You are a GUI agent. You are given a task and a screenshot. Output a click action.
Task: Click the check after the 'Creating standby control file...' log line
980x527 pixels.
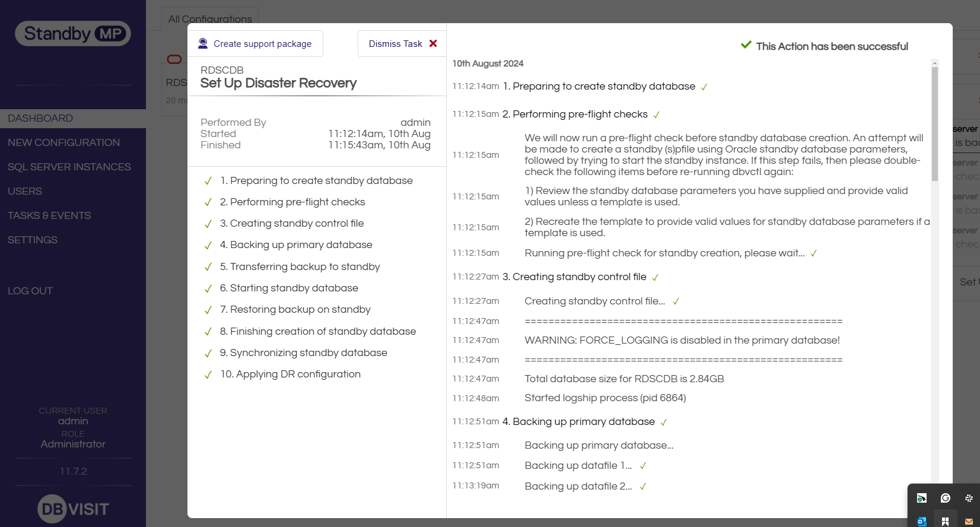[x=676, y=301]
